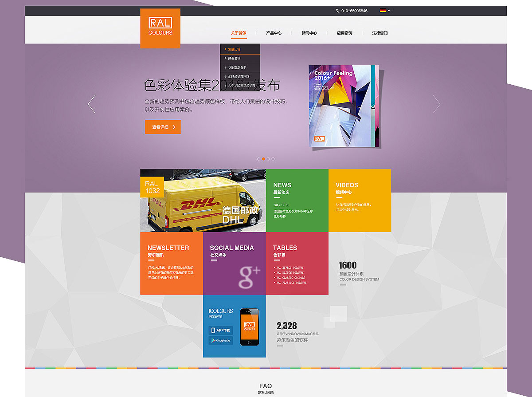Image resolution: width=532 pixels, height=397 pixels.
Task: Advance carousel with right arrow
Action: click(x=436, y=104)
